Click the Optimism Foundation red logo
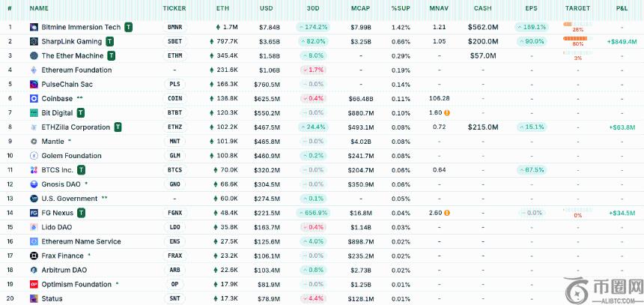644x305 pixels. coord(34,284)
